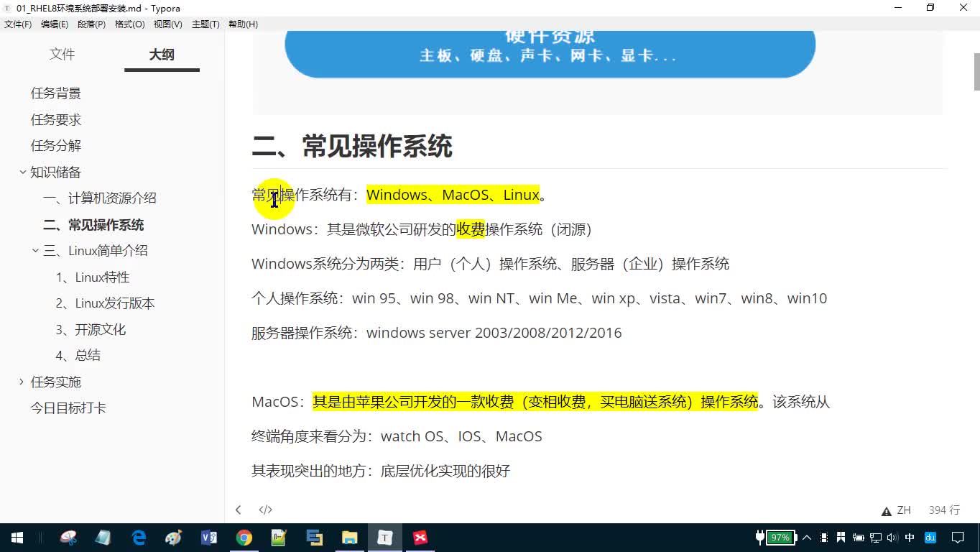980x552 pixels.
Task: Collapse the sidebar with back arrow
Action: coord(238,510)
